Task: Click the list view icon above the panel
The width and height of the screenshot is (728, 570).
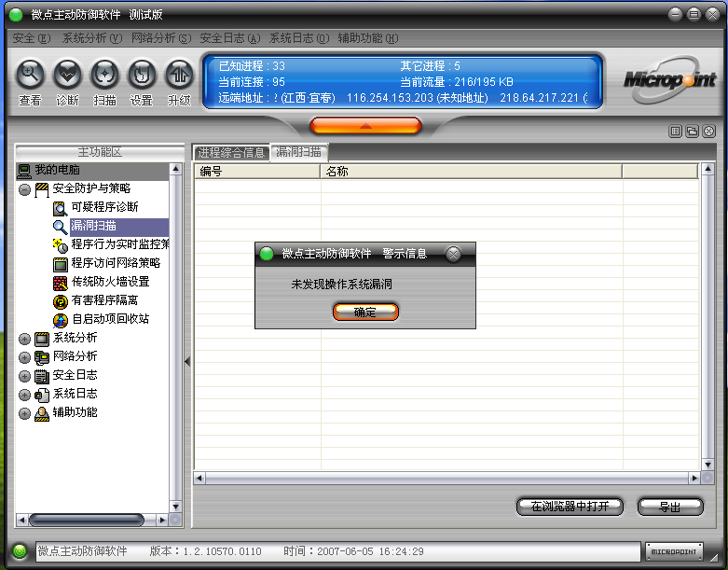Action: (675, 132)
